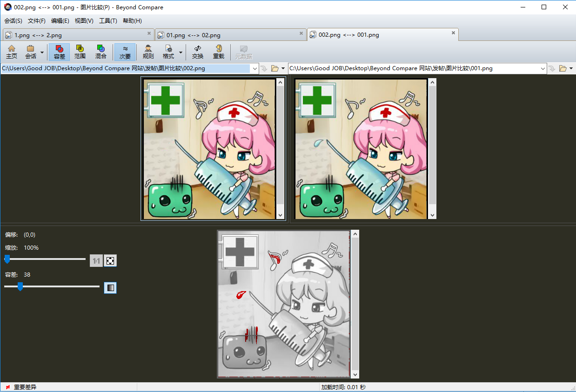The image size is (576, 392).
Task: Click the fit-to-window zoom icon
Action: pos(110,261)
